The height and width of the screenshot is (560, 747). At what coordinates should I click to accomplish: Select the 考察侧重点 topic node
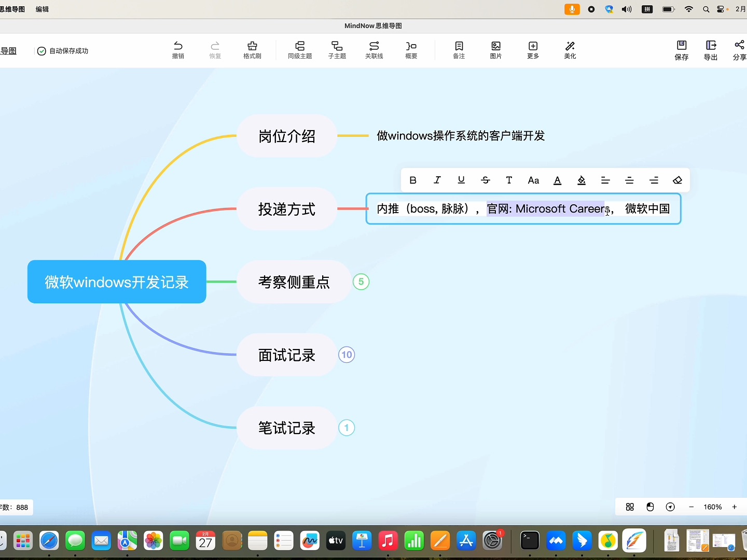(294, 282)
